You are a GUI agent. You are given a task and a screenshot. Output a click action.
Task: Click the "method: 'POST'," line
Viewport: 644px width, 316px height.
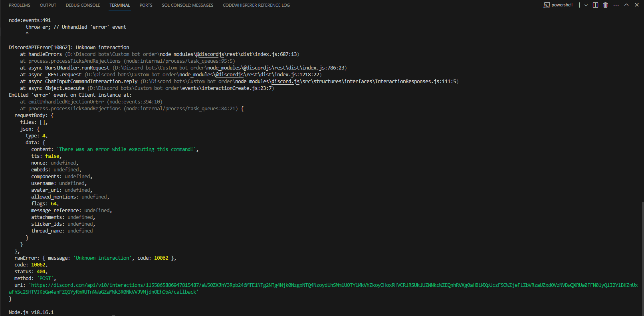coord(36,278)
